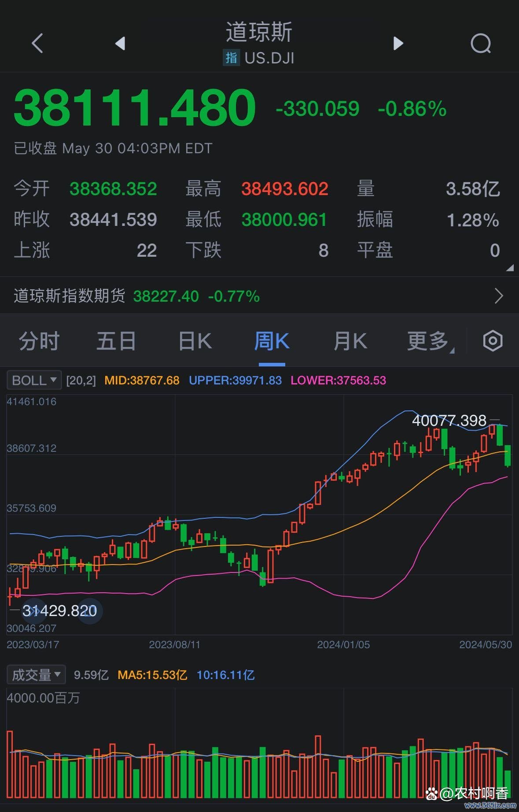Go to next stock with right triangle

398,43
